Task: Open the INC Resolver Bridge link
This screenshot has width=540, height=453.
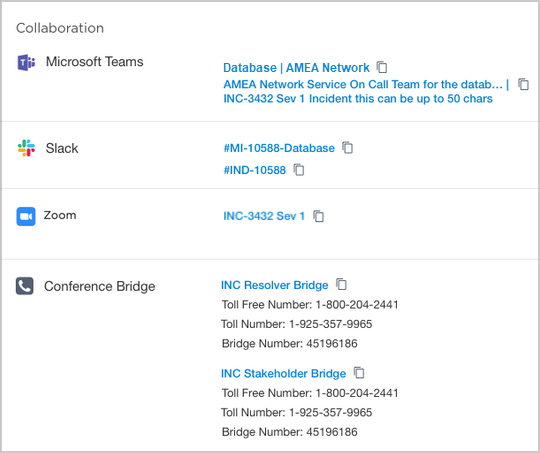Action: (274, 285)
